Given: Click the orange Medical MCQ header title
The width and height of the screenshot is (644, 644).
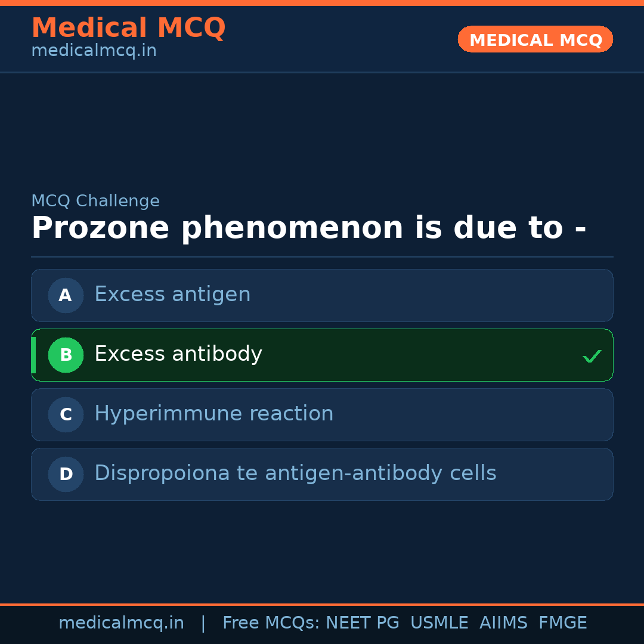Looking at the screenshot, I should point(128,28).
